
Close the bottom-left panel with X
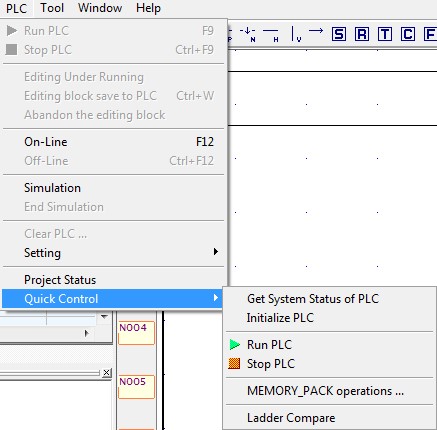[106, 372]
